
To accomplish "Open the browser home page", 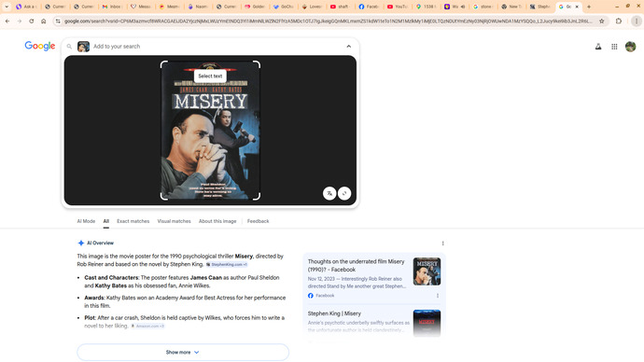I will point(43,21).
